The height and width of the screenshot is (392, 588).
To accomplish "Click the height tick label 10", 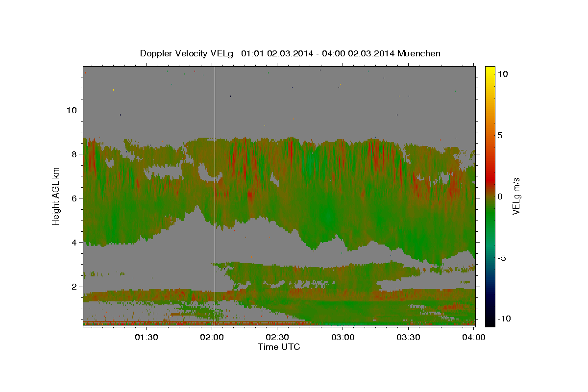I will click(72, 110).
